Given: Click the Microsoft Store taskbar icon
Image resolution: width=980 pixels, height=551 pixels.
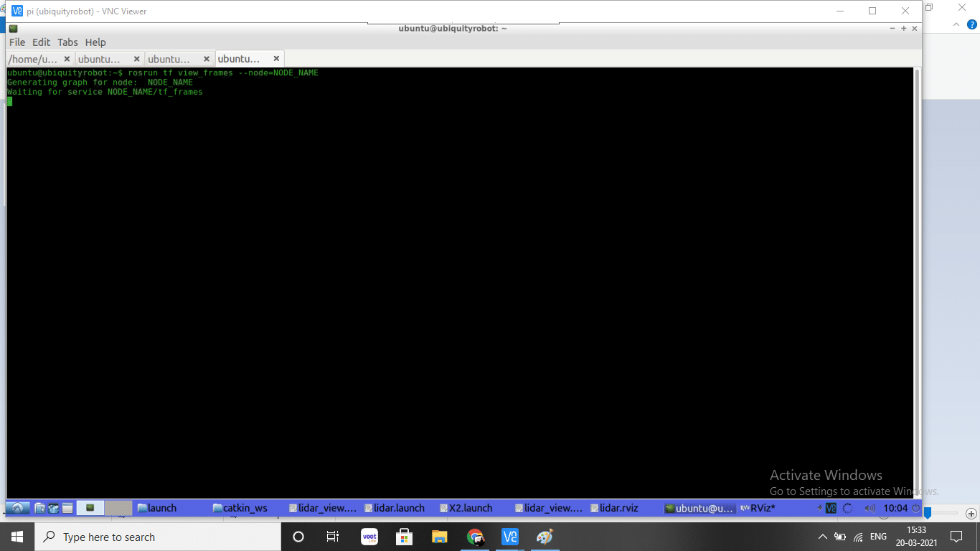Looking at the screenshot, I should tap(405, 537).
